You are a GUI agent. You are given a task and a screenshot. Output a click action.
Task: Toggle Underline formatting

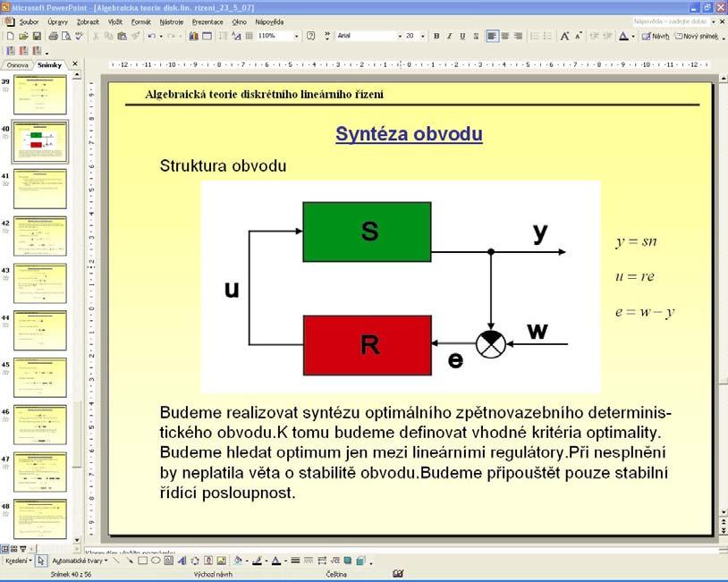point(462,36)
